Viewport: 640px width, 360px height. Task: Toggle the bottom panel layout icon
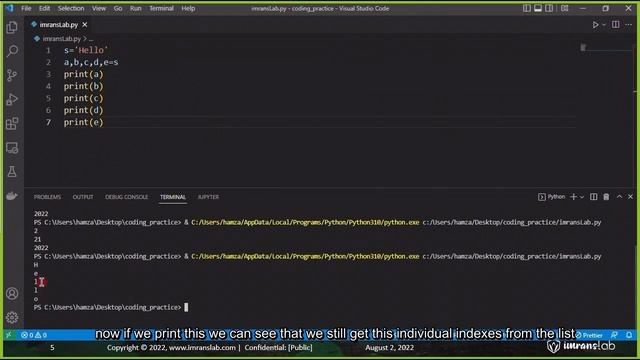click(x=538, y=8)
